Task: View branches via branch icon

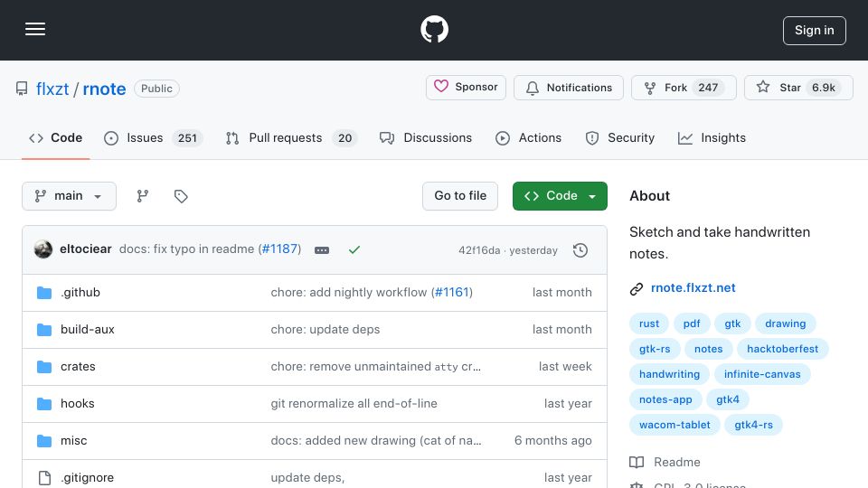Action: click(143, 196)
